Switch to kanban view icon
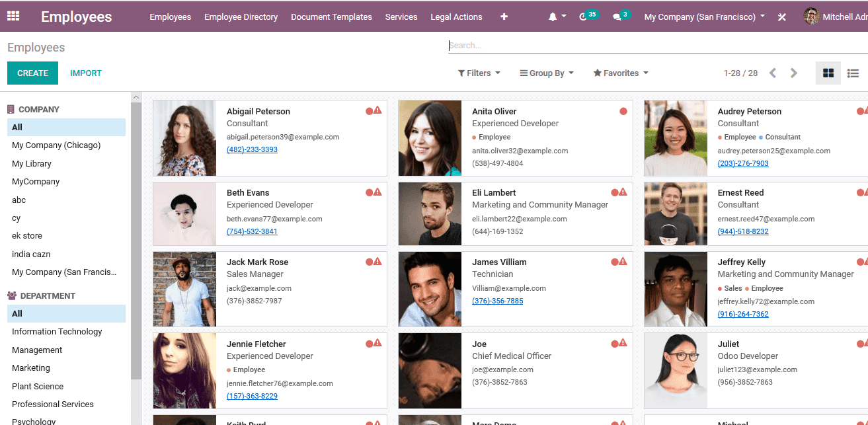This screenshot has height=425, width=868. tap(828, 73)
